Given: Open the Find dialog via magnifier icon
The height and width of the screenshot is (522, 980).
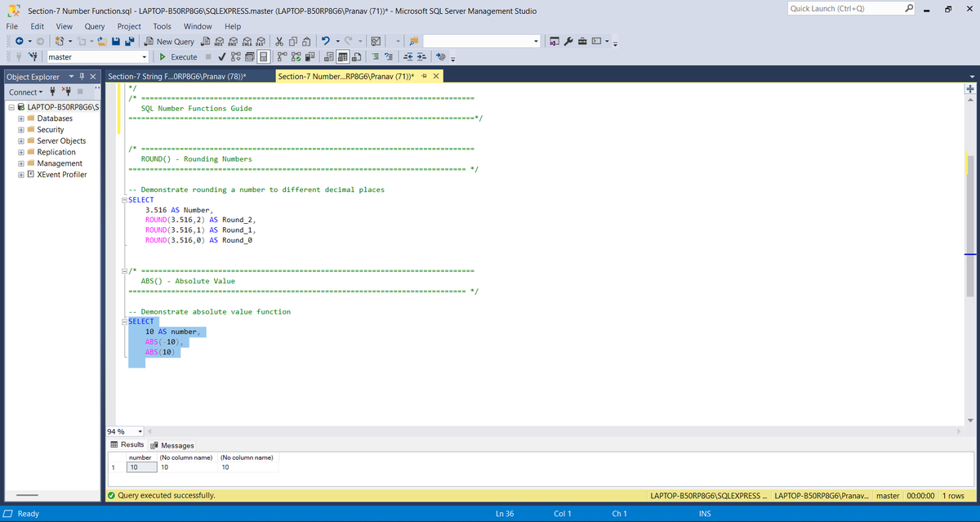Looking at the screenshot, I should pos(412,41).
